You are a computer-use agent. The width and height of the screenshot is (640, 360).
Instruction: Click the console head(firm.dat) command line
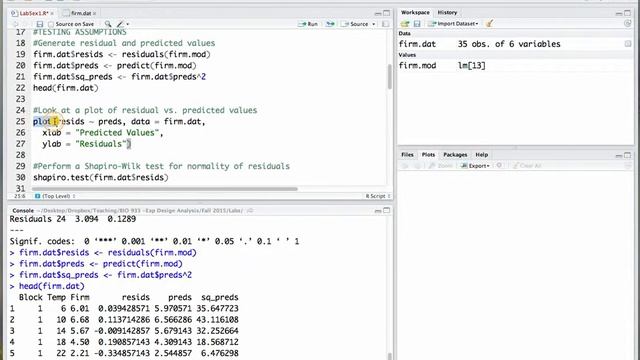point(51,286)
